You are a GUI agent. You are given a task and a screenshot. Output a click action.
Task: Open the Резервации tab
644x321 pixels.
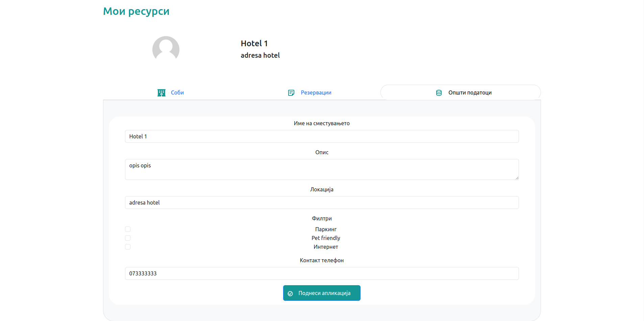tap(316, 92)
